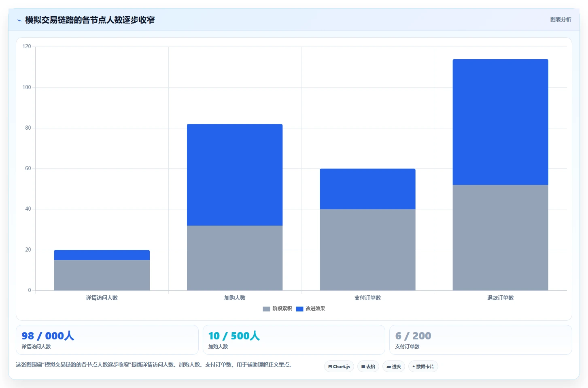This screenshot has height=388, width=588.
Task: Select the Chart.js tag pill
Action: pyautogui.click(x=339, y=367)
